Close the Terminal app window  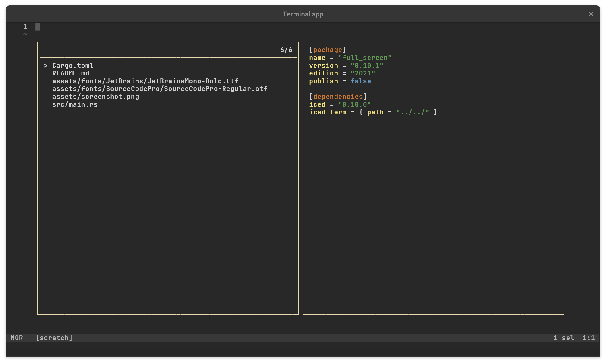click(591, 14)
